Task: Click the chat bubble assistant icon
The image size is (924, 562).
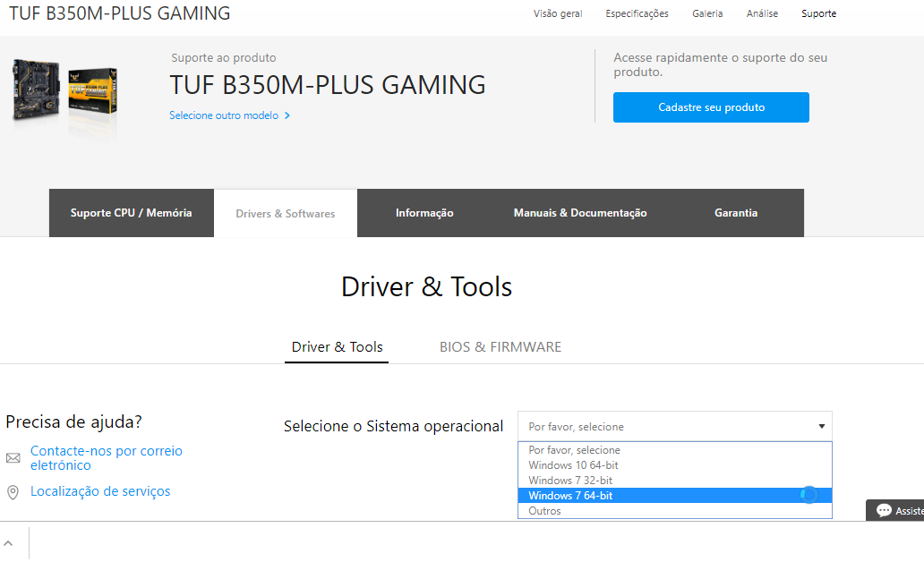Action: pos(884,510)
